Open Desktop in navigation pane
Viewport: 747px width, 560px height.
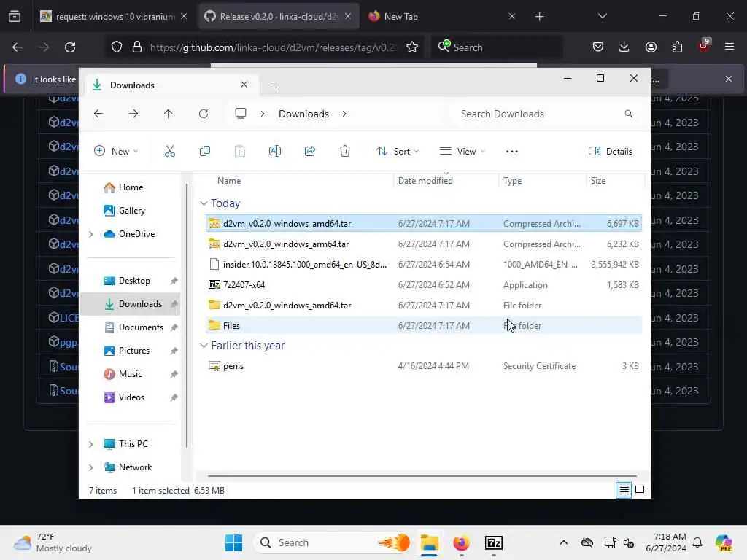(133, 281)
